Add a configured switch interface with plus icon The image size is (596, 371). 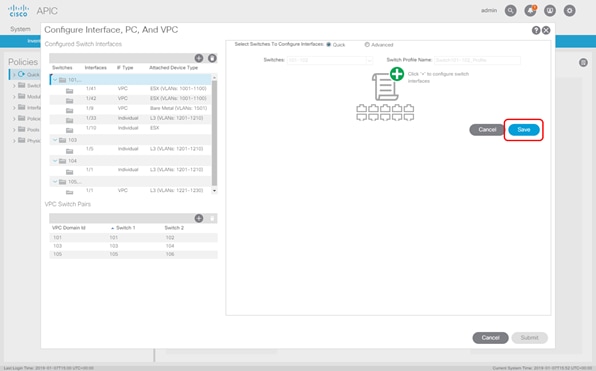(199, 58)
